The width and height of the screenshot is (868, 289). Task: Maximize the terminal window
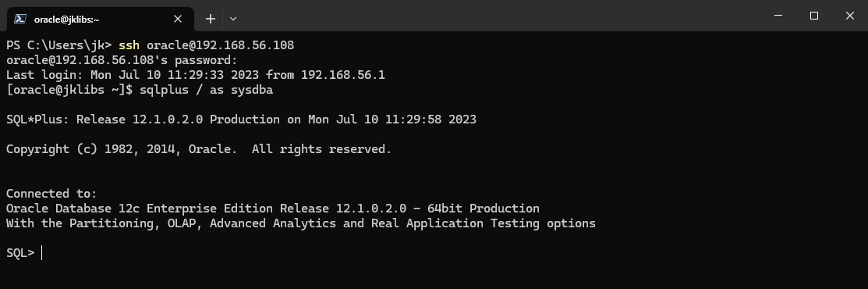[813, 16]
